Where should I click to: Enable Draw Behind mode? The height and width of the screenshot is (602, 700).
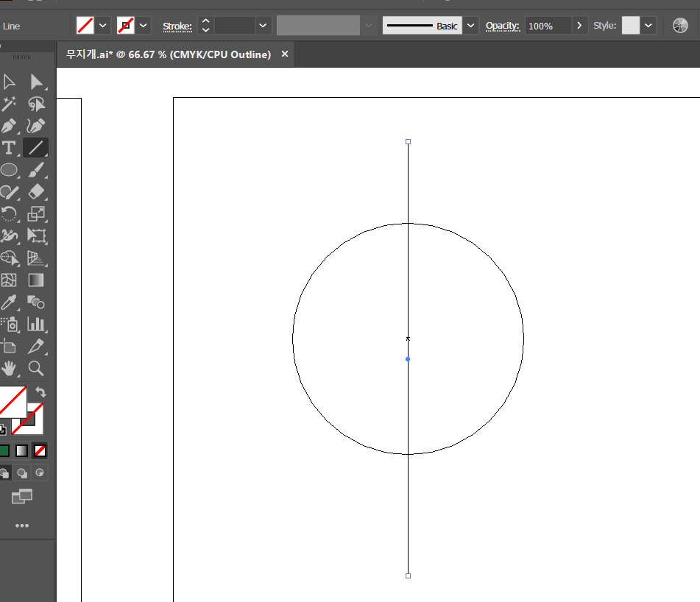(22, 473)
